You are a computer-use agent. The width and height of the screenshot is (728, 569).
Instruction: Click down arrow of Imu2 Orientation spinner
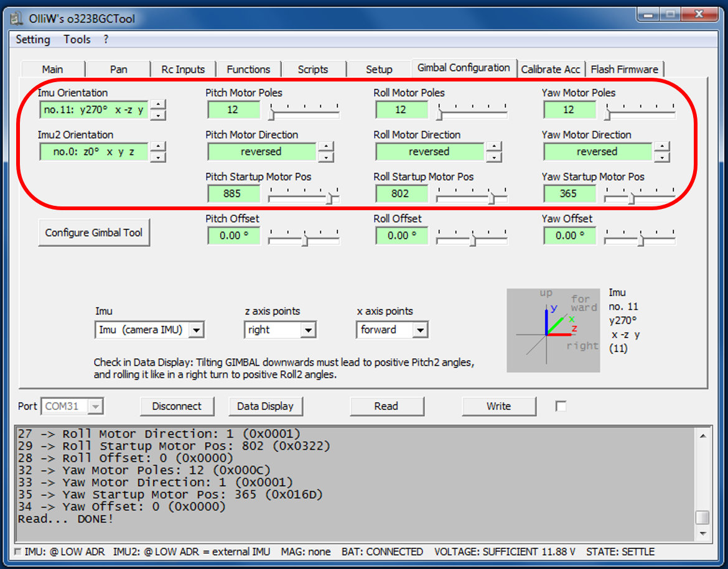tap(159, 157)
